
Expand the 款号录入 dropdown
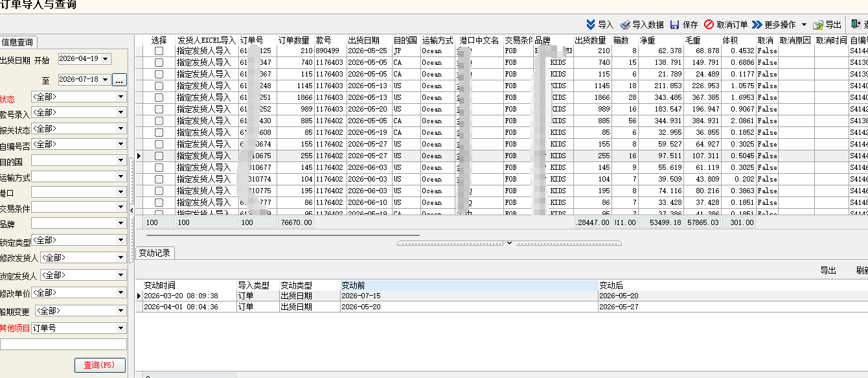tap(121, 113)
